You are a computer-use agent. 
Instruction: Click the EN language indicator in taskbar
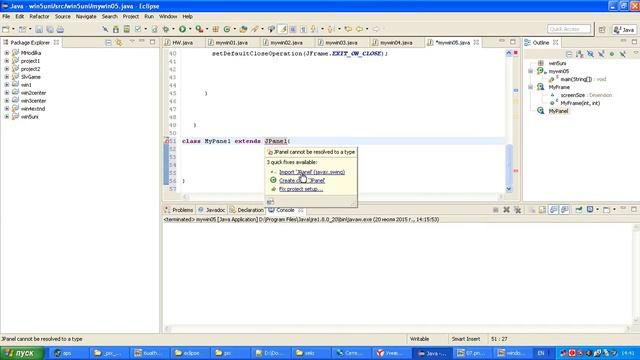(x=541, y=353)
